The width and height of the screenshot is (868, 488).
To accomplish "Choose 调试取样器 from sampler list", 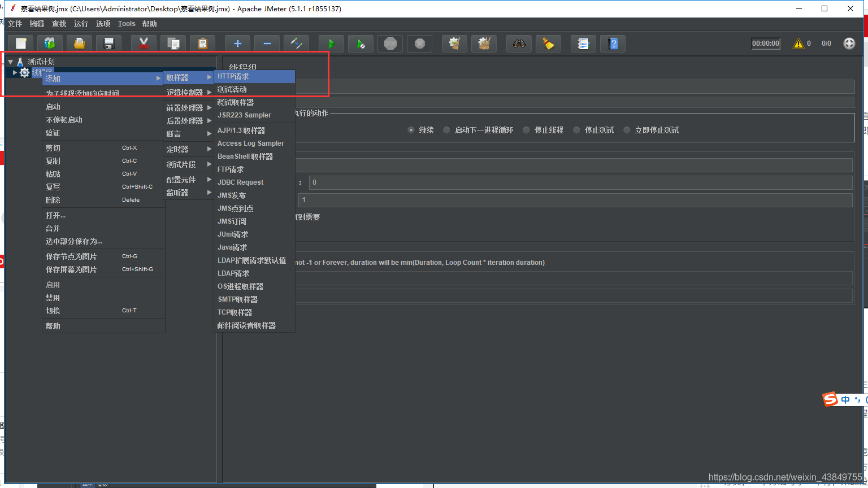I will pos(255,102).
